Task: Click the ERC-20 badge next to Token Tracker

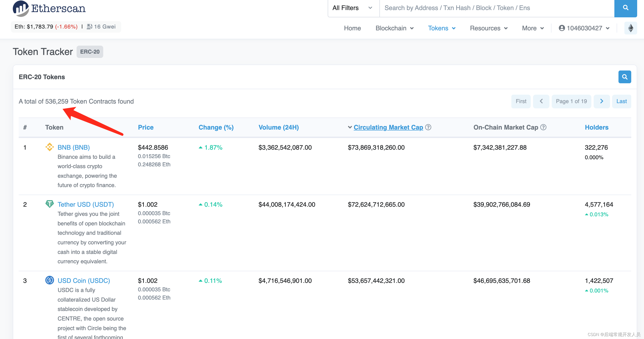Action: pyautogui.click(x=90, y=52)
